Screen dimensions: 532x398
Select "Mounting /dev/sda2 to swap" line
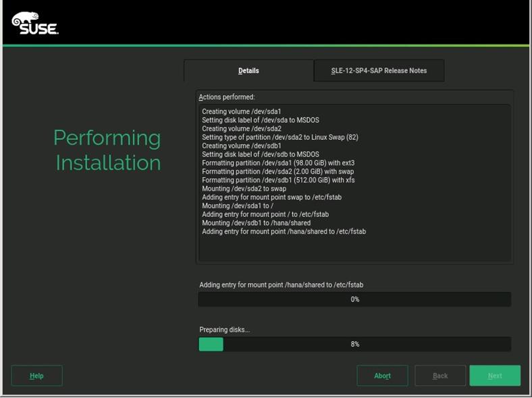244,189
